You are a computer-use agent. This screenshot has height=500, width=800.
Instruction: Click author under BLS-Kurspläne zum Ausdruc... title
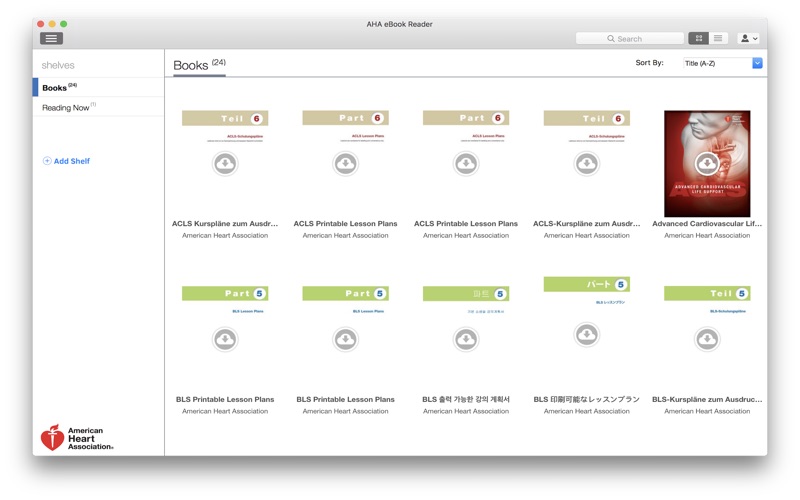707,411
